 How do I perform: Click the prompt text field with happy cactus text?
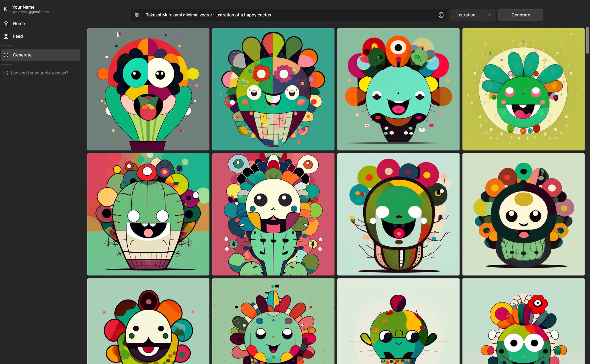(290, 15)
